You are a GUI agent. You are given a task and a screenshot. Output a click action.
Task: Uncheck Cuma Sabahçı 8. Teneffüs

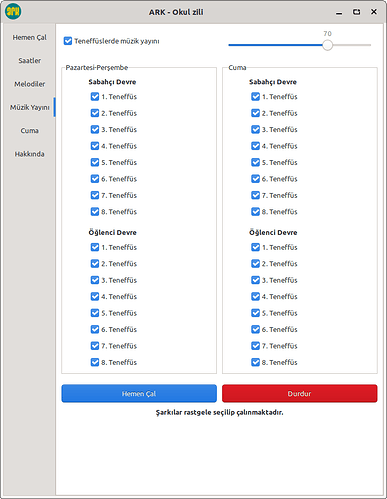click(x=256, y=212)
